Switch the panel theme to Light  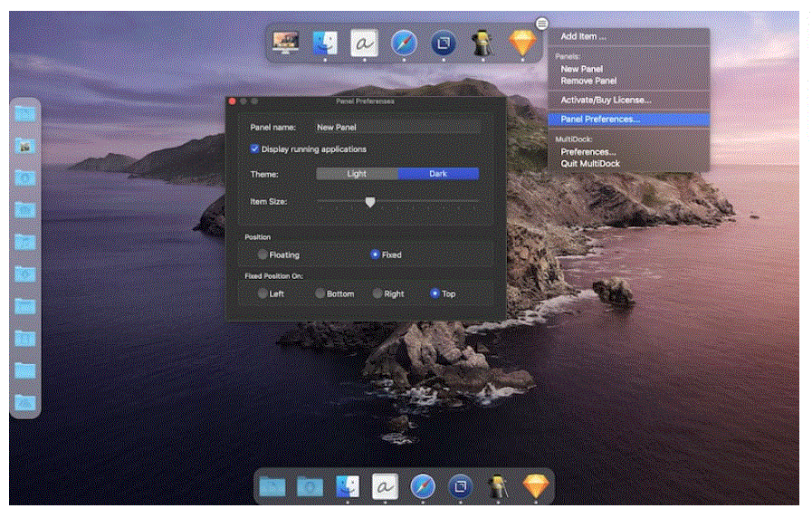pyautogui.click(x=357, y=174)
